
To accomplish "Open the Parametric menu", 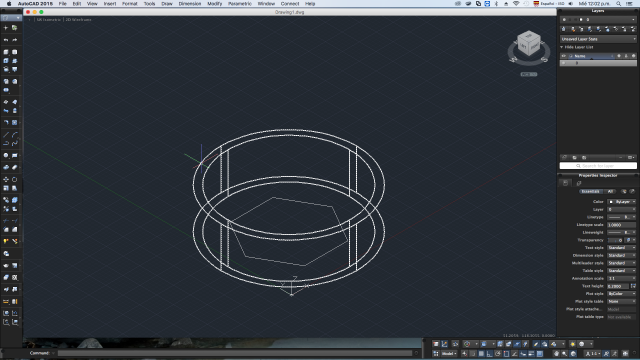I will click(240, 4).
